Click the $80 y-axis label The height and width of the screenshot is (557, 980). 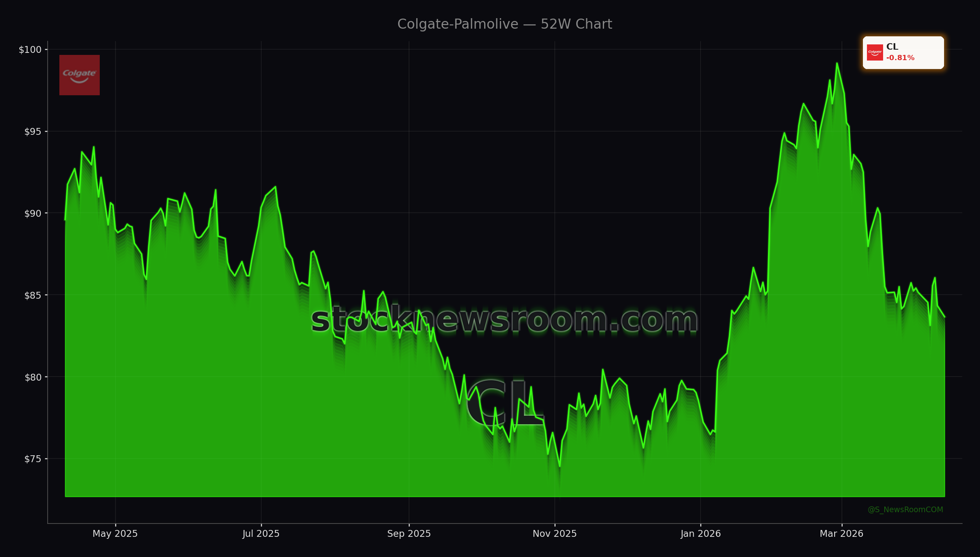[33, 377]
